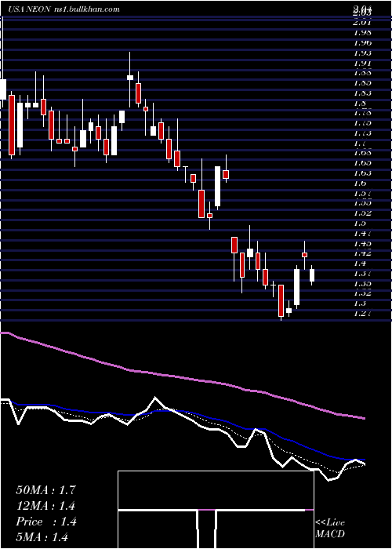Click the 1.88 price axis label
The width and height of the screenshot is (392, 549).
pyautogui.click(x=362, y=73)
